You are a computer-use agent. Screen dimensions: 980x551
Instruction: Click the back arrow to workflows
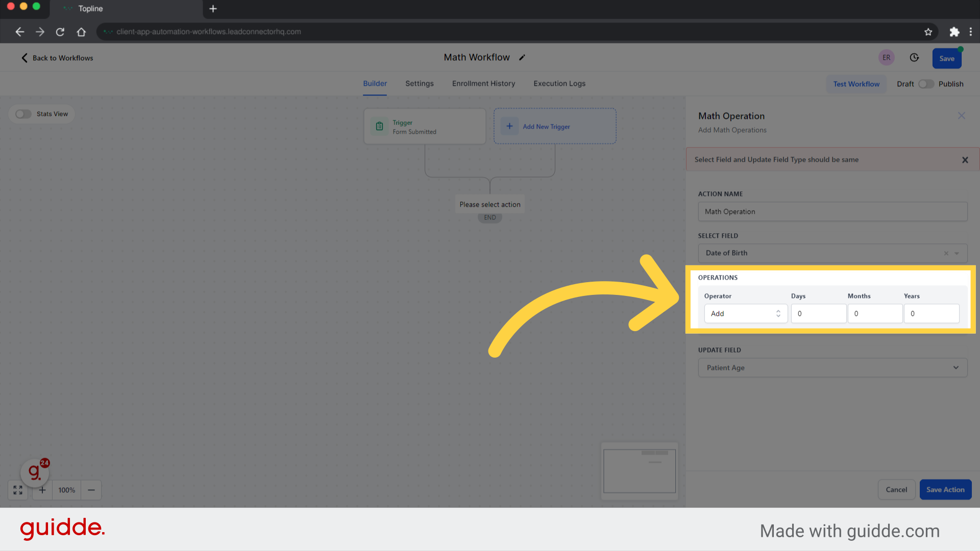click(23, 58)
